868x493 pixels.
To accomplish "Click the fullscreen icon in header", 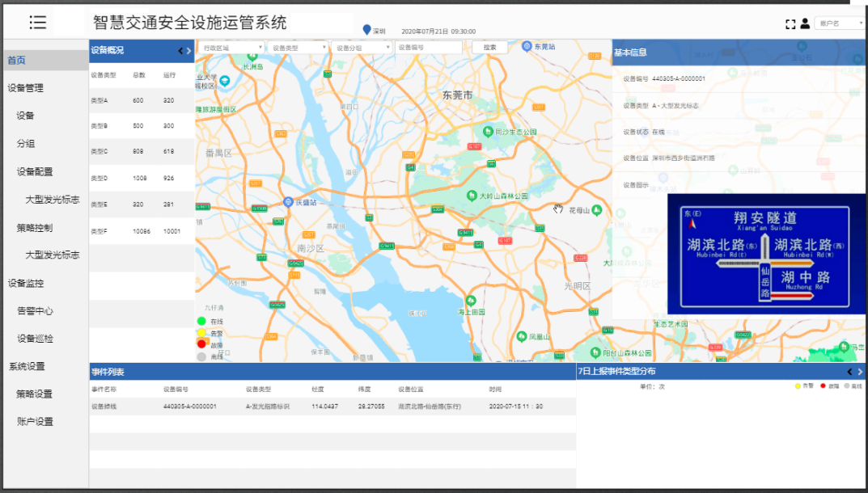I will pyautogui.click(x=790, y=23).
